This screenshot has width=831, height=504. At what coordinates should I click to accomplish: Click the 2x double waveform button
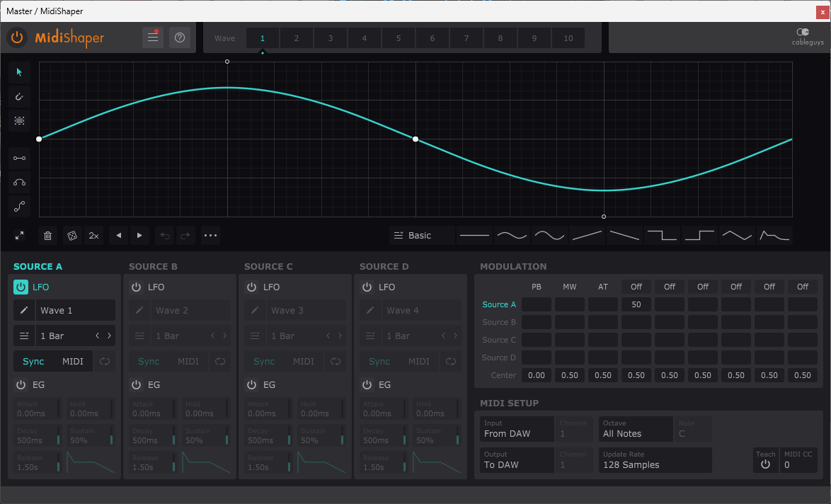pos(94,235)
